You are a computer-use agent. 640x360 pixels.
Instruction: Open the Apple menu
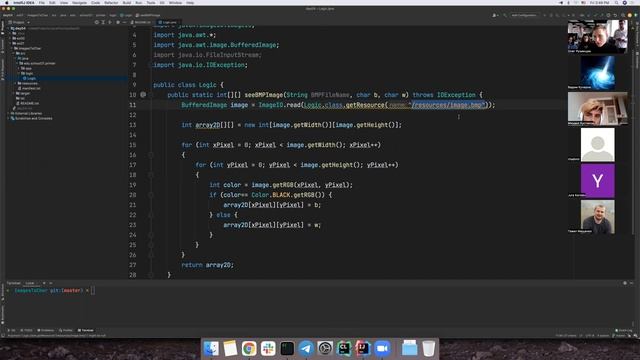(x=7, y=2)
